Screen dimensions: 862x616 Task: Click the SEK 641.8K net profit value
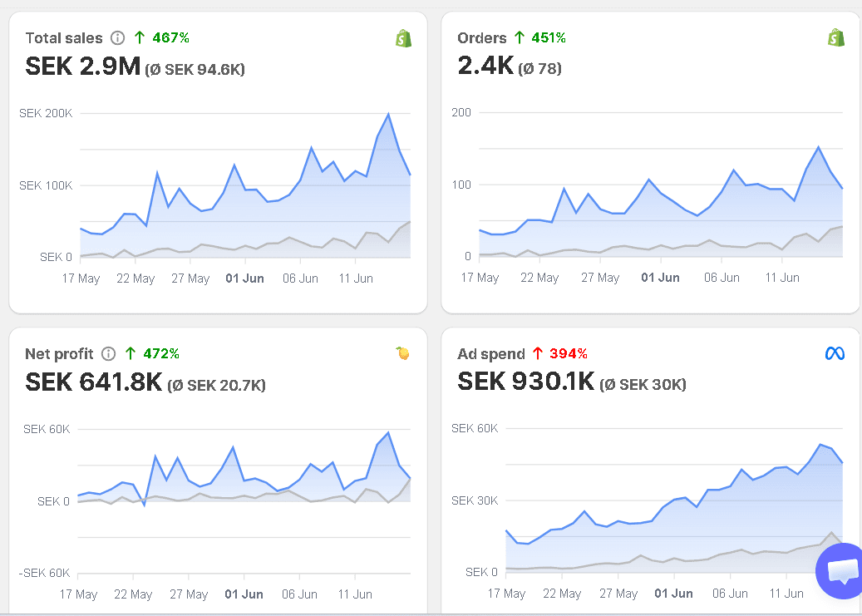tap(93, 382)
